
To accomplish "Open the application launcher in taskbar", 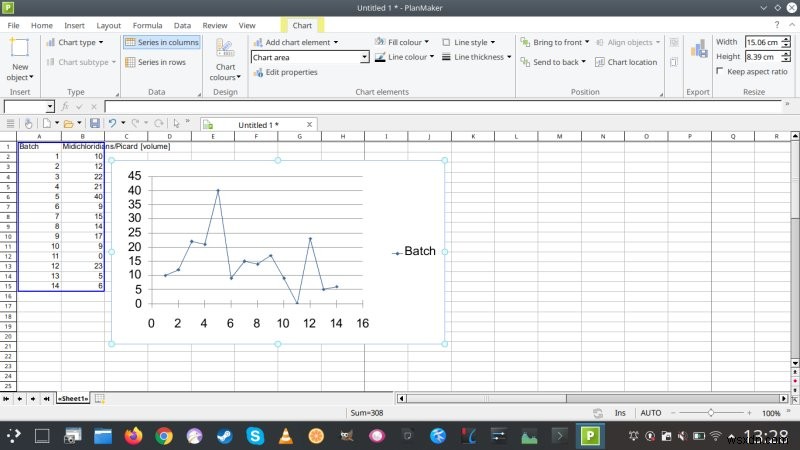I will click(x=13, y=436).
